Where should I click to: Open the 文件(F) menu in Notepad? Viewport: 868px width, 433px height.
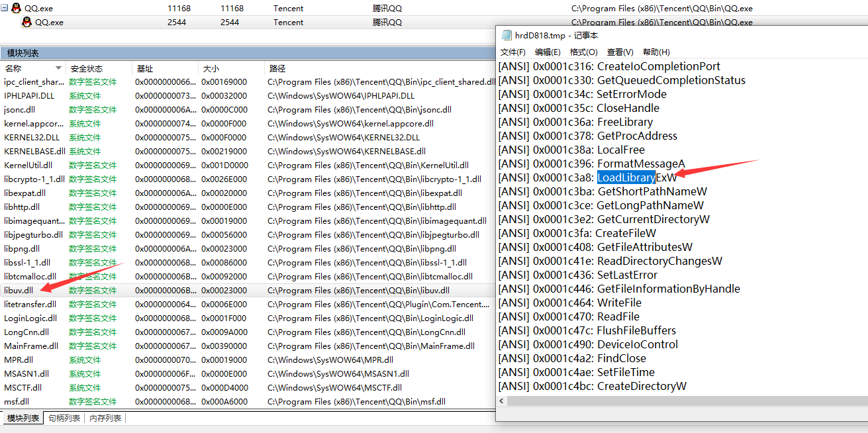tap(513, 52)
